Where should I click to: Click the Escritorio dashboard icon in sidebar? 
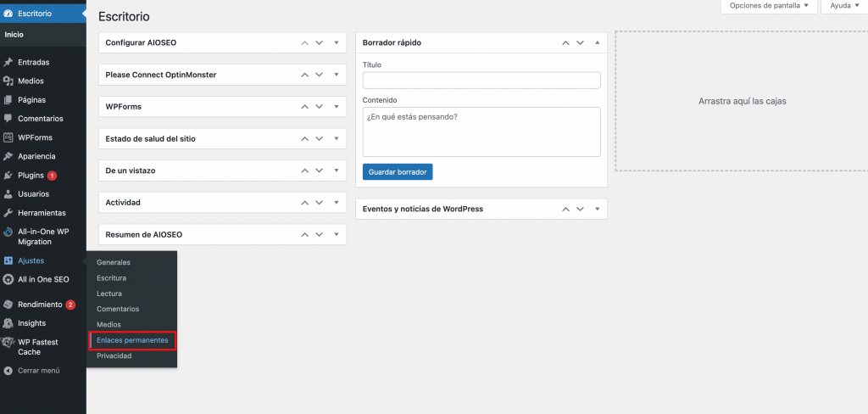point(8,14)
